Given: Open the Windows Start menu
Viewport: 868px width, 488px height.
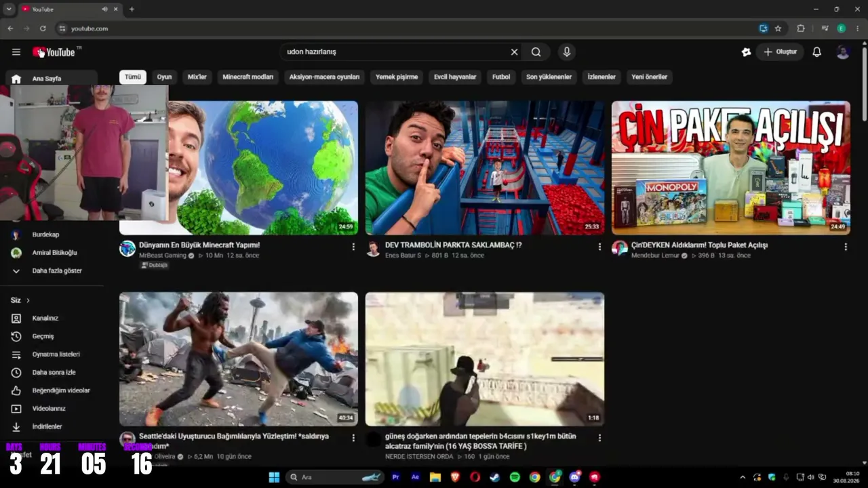Looking at the screenshot, I should pos(274,477).
